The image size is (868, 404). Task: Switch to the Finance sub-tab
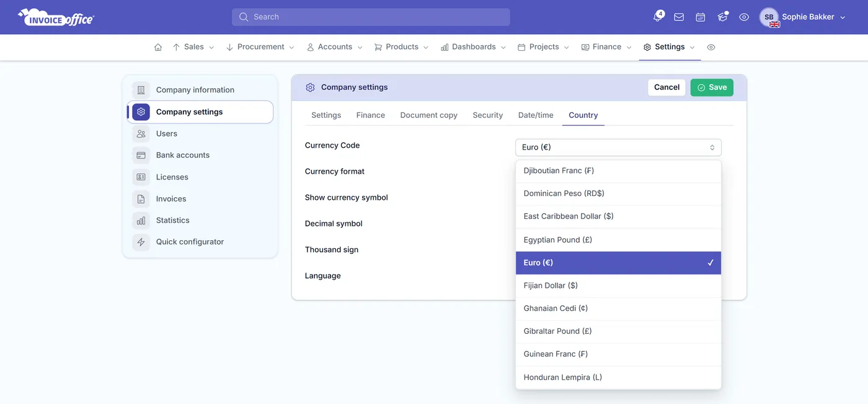371,115
